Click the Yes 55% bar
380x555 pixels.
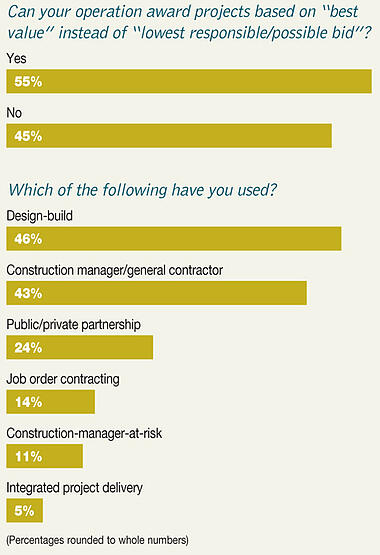click(189, 81)
